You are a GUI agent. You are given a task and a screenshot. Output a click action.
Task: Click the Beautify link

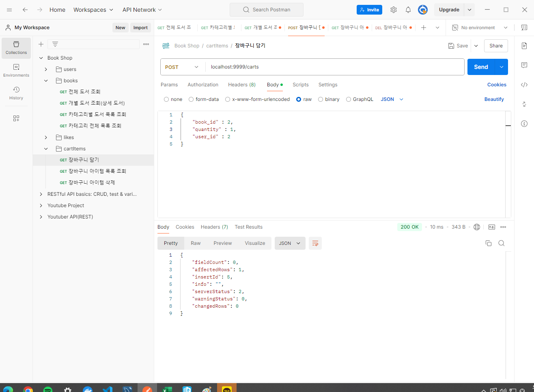(x=494, y=99)
